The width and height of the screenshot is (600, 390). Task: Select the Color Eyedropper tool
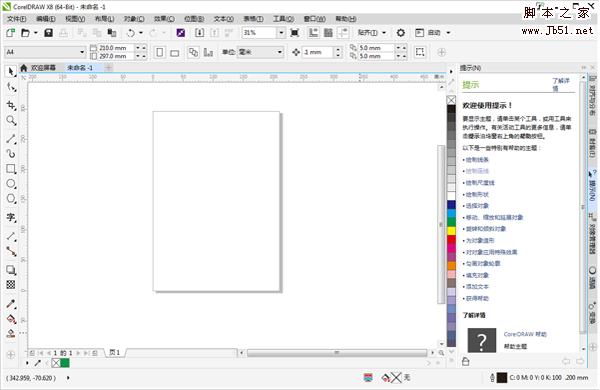(x=11, y=304)
